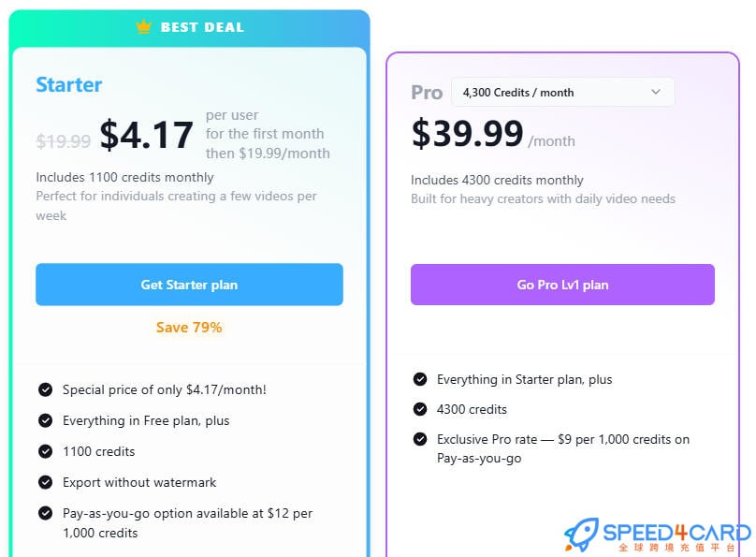Screen dimensions: 756x557
Task: Click the $39.99 Pro price
Action: (467, 134)
